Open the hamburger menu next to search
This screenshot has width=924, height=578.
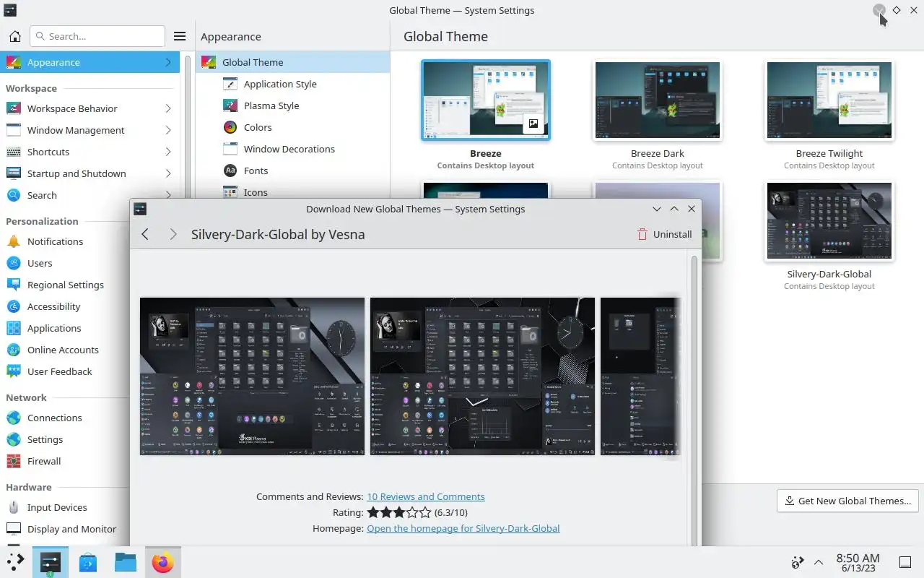(180, 36)
